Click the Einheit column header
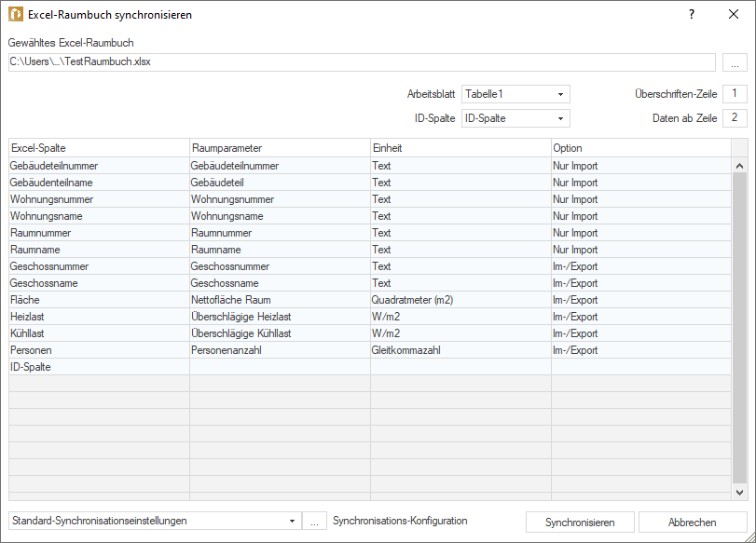 [x=460, y=148]
